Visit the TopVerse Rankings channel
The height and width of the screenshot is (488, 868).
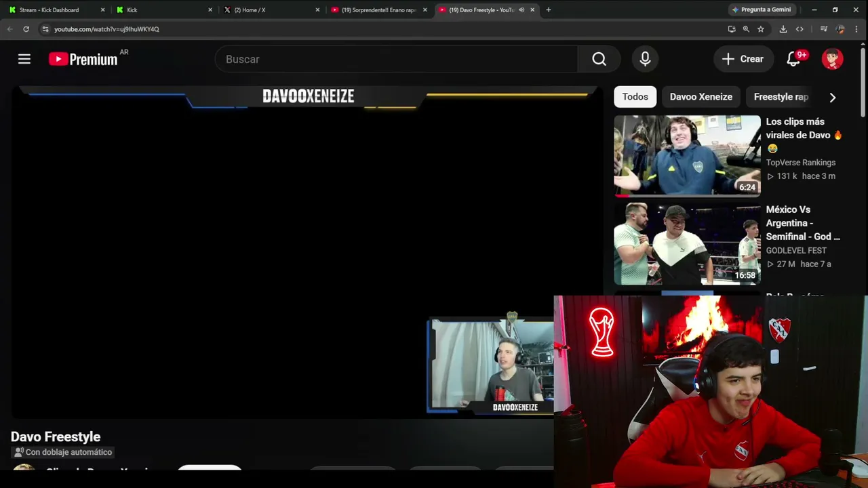[801, 163]
